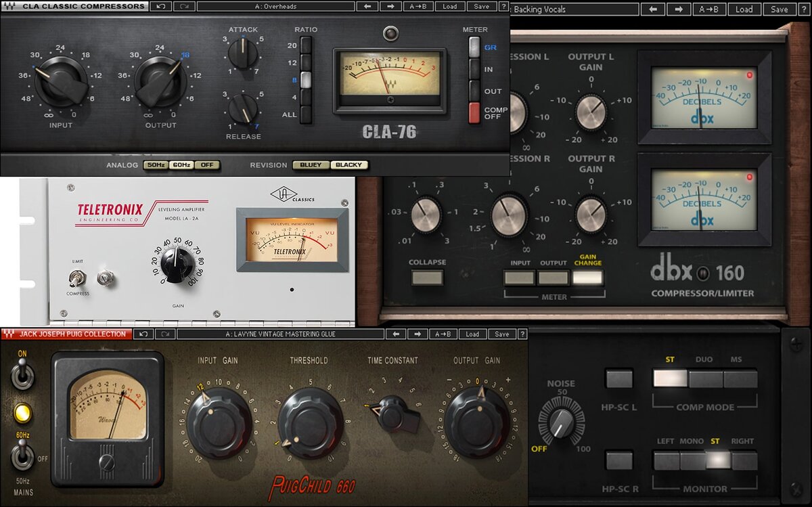This screenshot has height=507, width=812.
Task: Open the 'Backing Vocals' preset dropdown
Action: tap(575, 9)
